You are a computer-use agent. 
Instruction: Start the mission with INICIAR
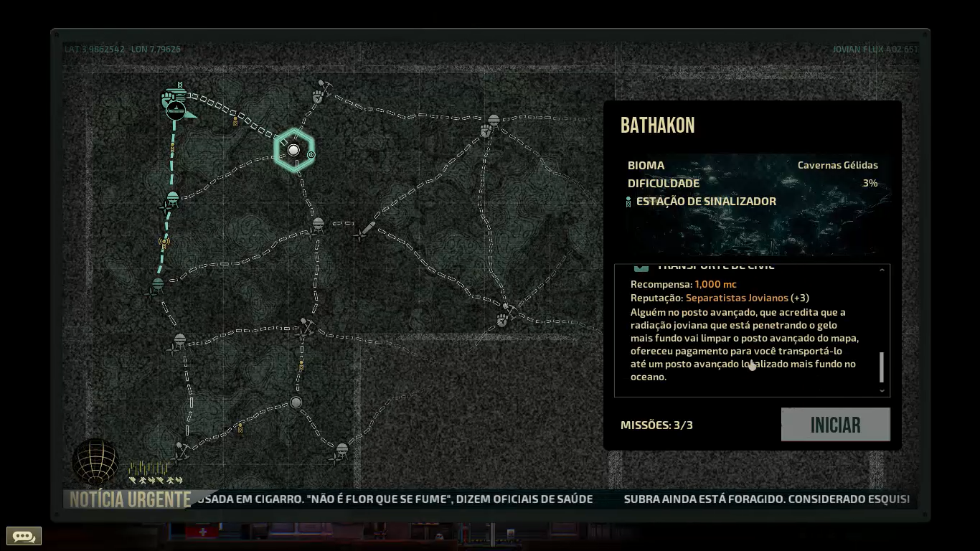click(x=835, y=425)
